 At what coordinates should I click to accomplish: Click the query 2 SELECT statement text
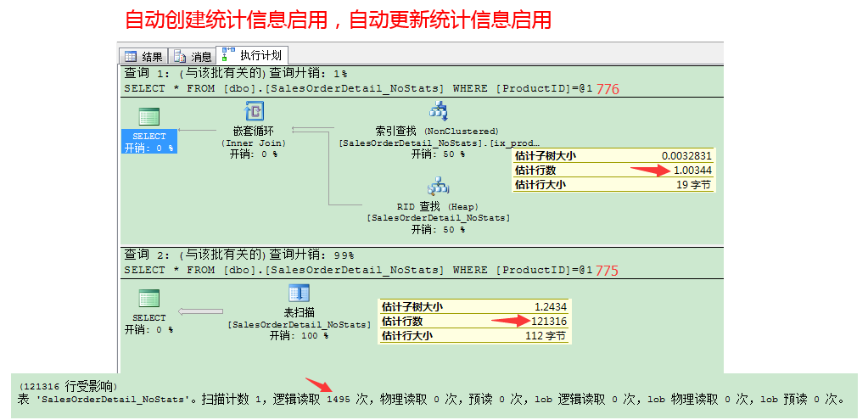pyautogui.click(x=358, y=270)
